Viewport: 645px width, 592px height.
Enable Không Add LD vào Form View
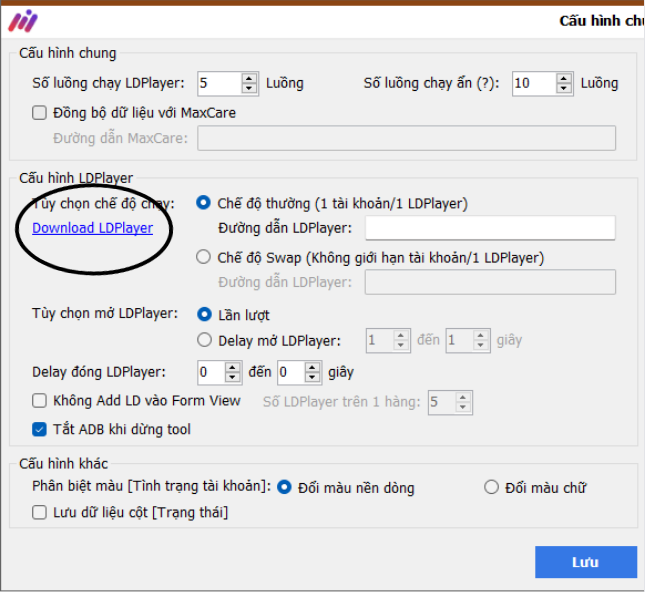pyautogui.click(x=40, y=401)
